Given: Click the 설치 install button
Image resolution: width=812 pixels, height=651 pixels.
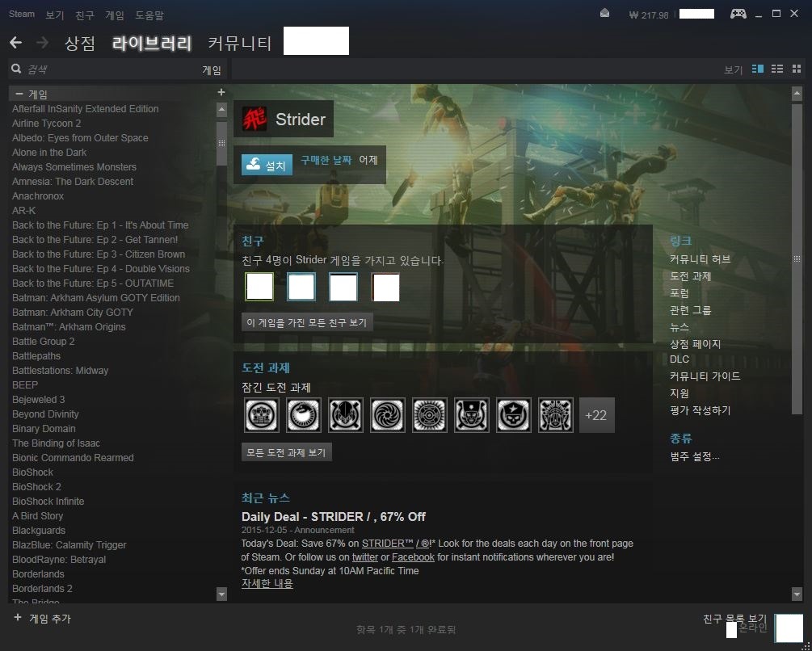Looking at the screenshot, I should pos(267,165).
